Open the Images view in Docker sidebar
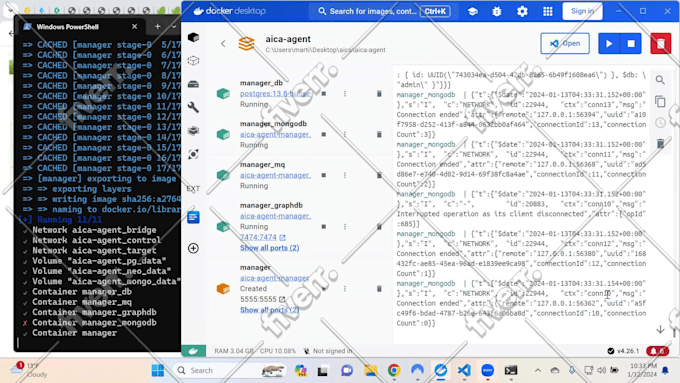Image resolution: width=680 pixels, height=383 pixels. coord(193,61)
